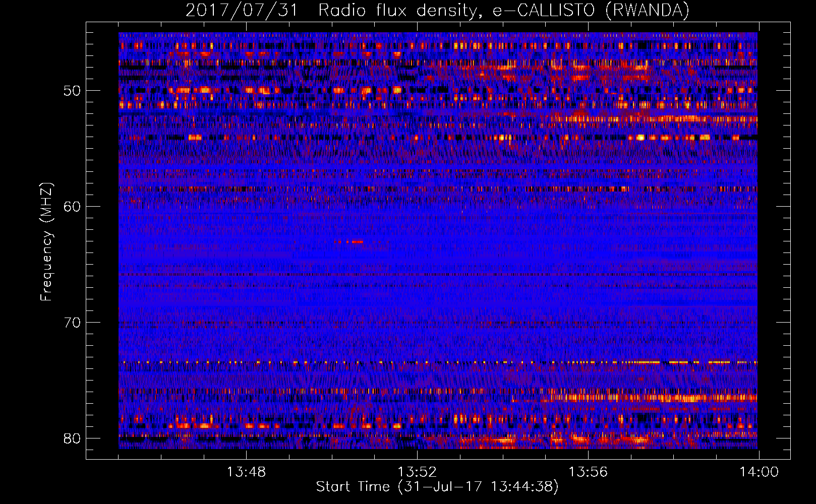Screen dimensions: 816x504
Task: Click the 'Frequency (MHZ)' y-axis label
Action: 46,241
